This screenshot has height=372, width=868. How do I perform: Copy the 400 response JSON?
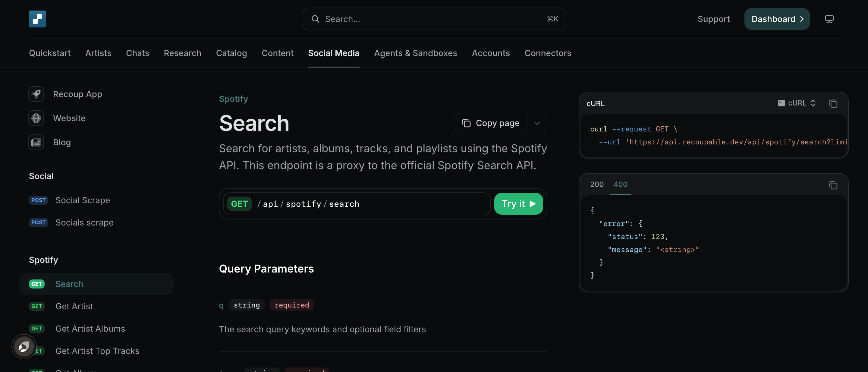(x=833, y=185)
